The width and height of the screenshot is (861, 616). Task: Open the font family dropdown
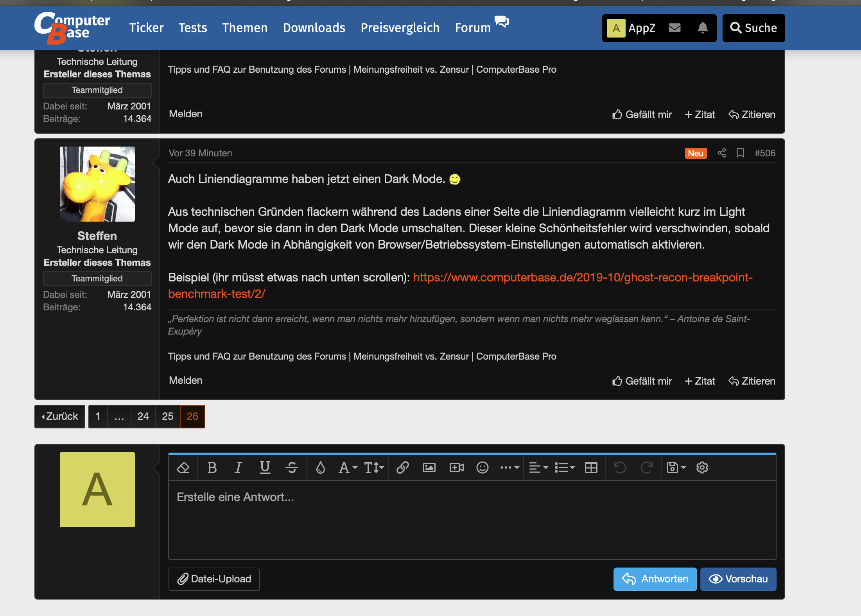[348, 467]
